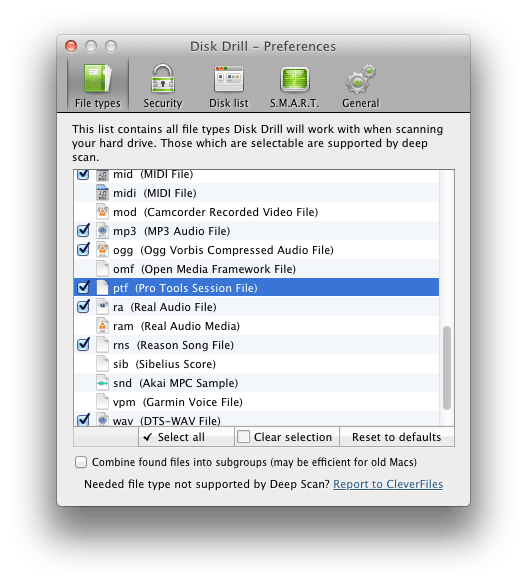Click the Select all button
The height and width of the screenshot is (585, 527).
[186, 437]
